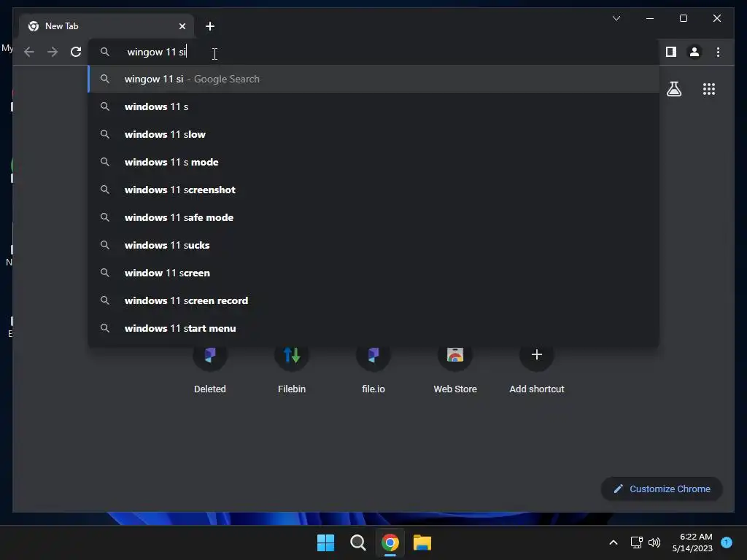Select the 'windows 11 s mode' suggestion

coord(373,162)
